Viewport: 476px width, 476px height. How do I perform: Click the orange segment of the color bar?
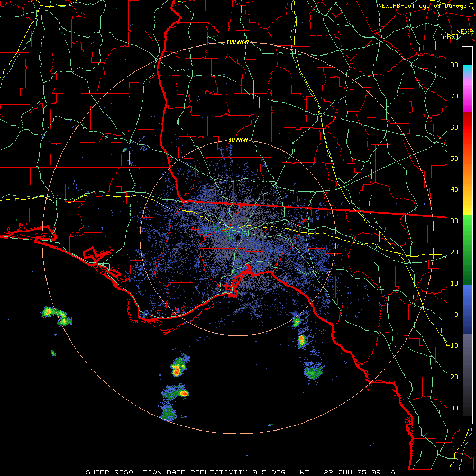467,173
